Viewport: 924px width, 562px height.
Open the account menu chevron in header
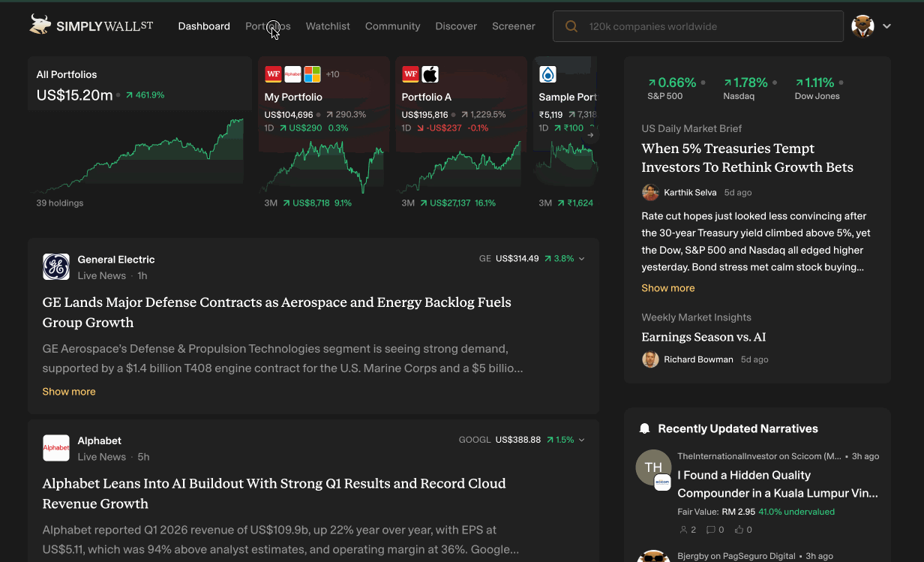(886, 26)
